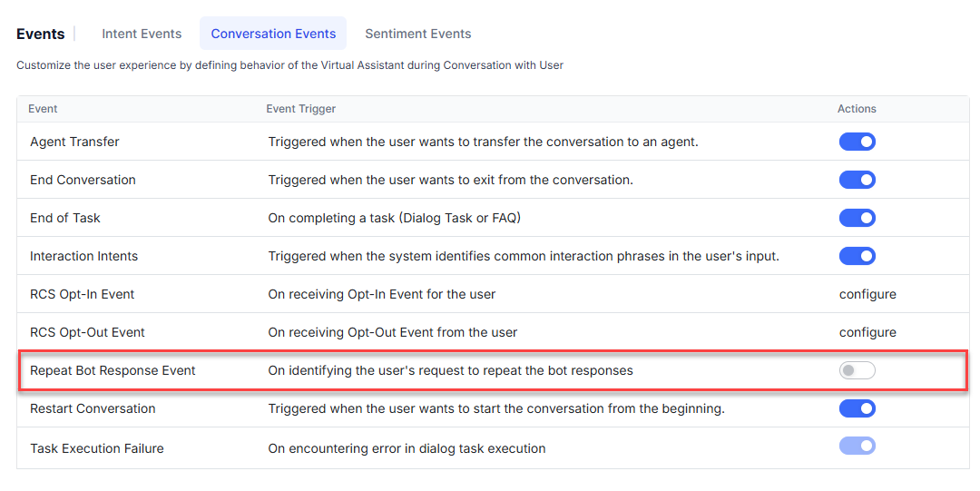Toggle the End of Task switch
The image size is (980, 491).
tap(857, 218)
